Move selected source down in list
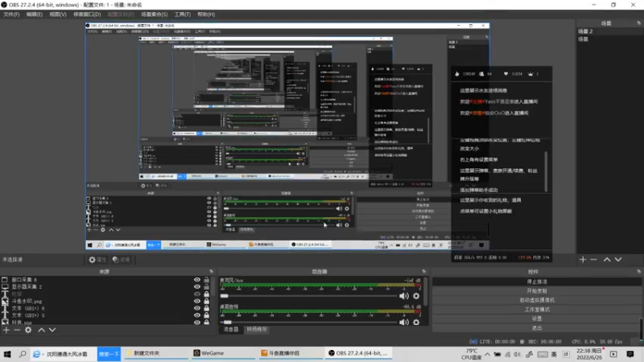644x362 pixels. (52, 330)
